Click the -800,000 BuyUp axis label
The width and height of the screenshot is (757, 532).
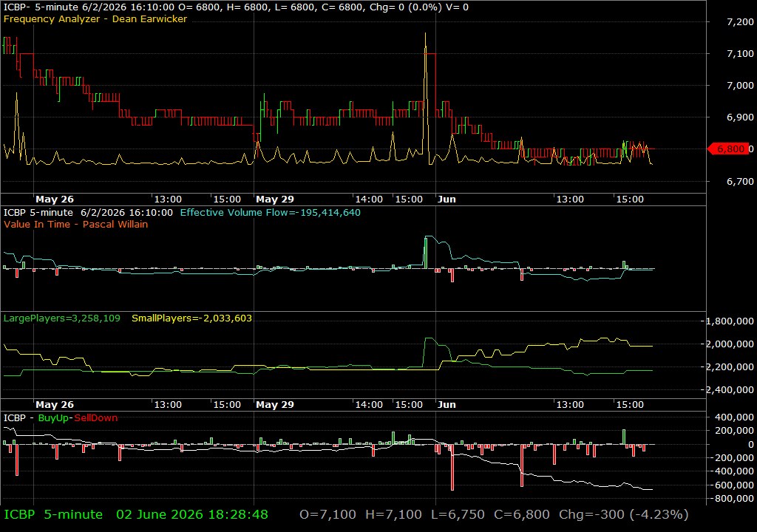[x=732, y=499]
